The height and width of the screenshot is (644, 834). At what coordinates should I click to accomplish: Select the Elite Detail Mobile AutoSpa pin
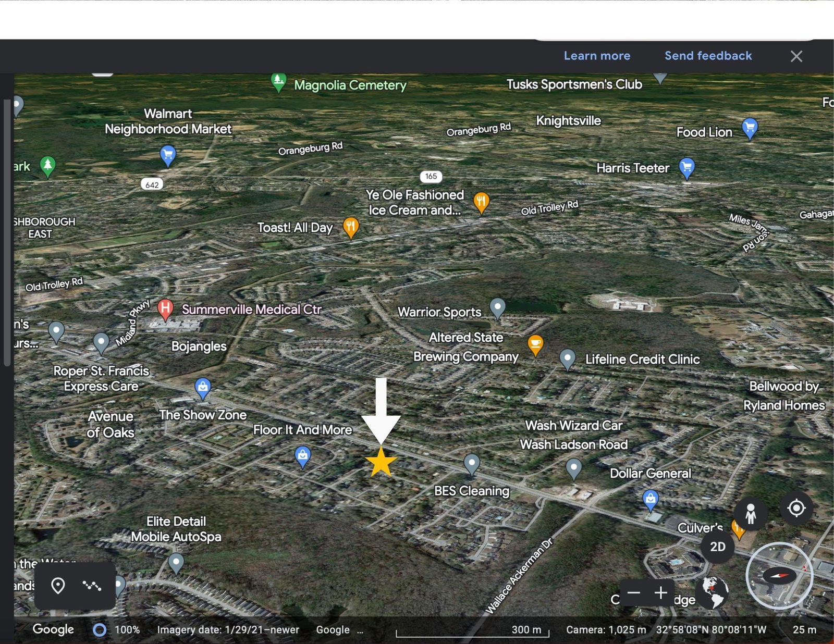tap(176, 563)
